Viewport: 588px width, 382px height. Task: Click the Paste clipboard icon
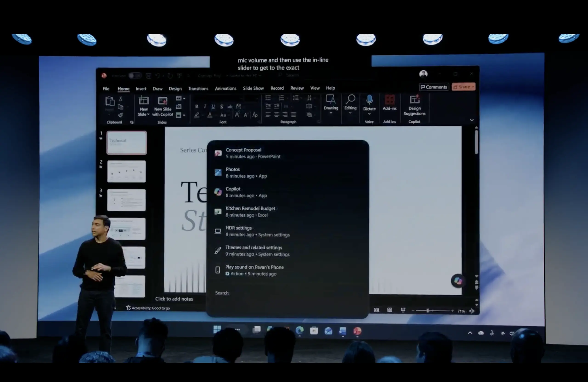point(110,101)
